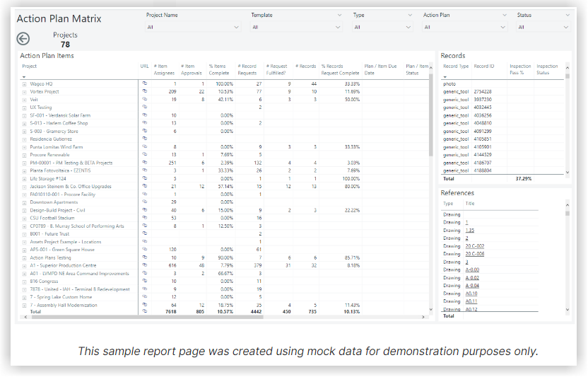Viewport: 588px width, 377px height.
Task: Open URL icon for Punta Lomitas Wind Farm
Action: (x=145, y=146)
